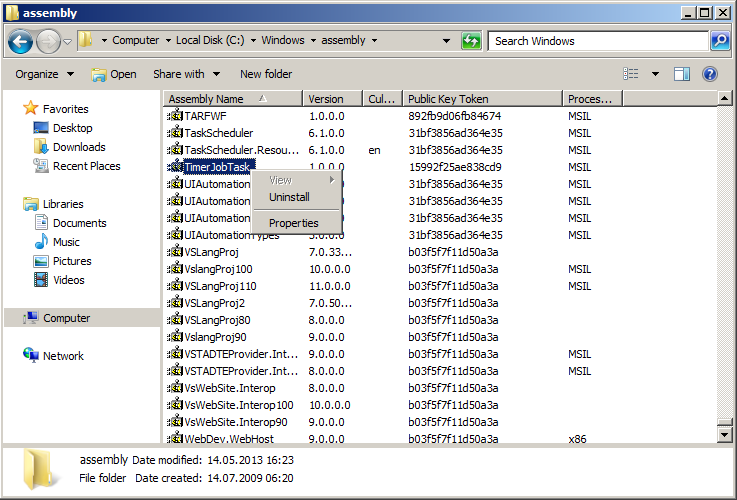The height and width of the screenshot is (500, 737).
Task: Expand the address bar history dropdown
Action: (x=446, y=41)
